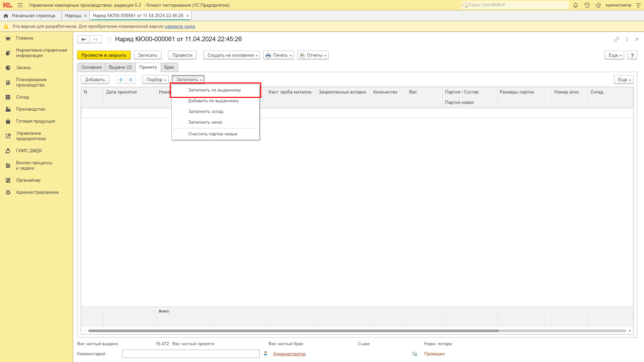
Task: Click the Номер елки column header
Action: click(570, 98)
